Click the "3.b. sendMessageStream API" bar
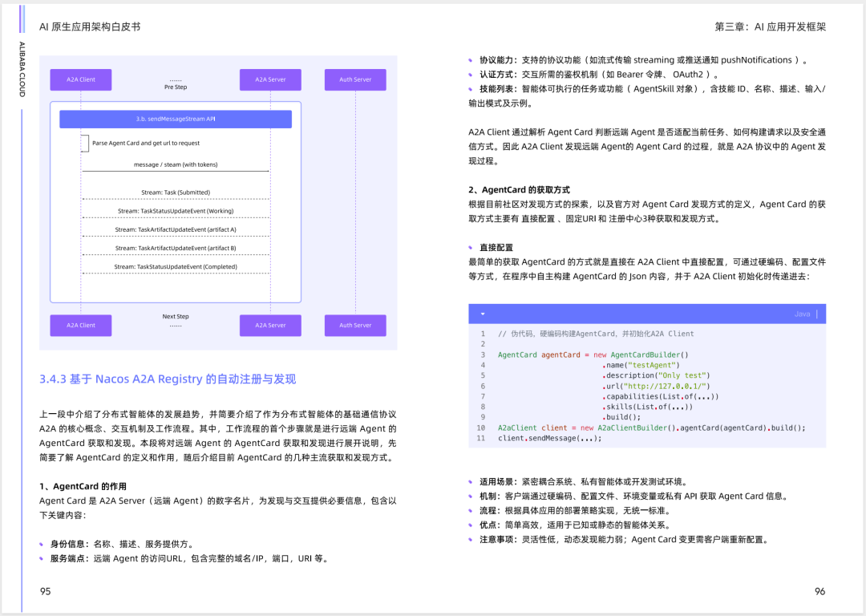 point(176,120)
